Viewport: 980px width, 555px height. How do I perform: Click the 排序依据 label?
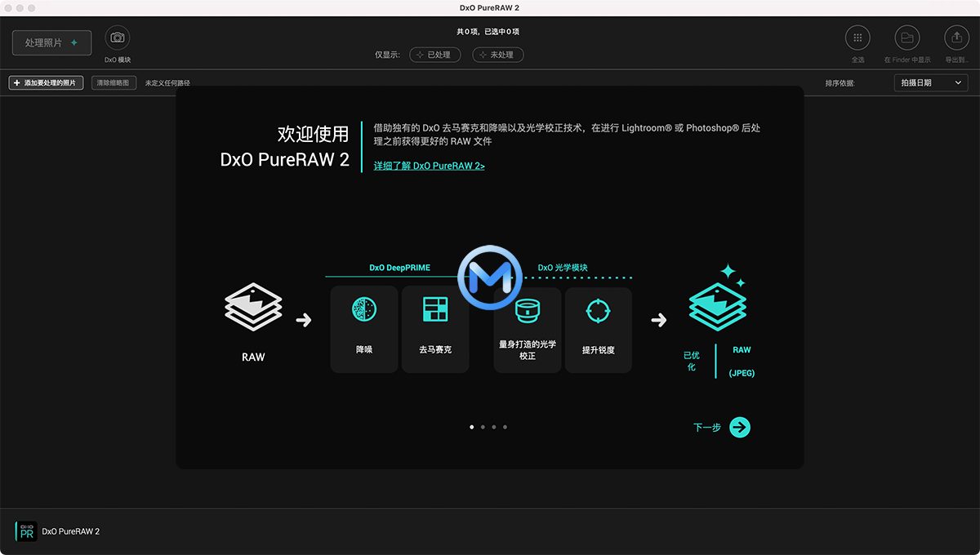tap(840, 83)
